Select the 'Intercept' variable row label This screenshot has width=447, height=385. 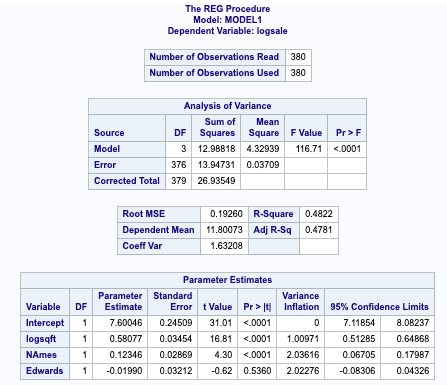[x=45, y=323]
